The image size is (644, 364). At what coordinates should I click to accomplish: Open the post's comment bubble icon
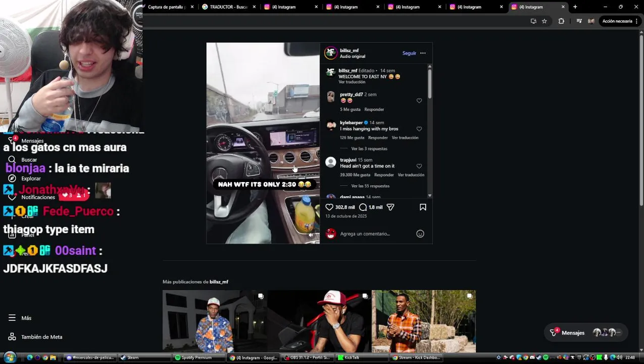pyautogui.click(x=363, y=207)
